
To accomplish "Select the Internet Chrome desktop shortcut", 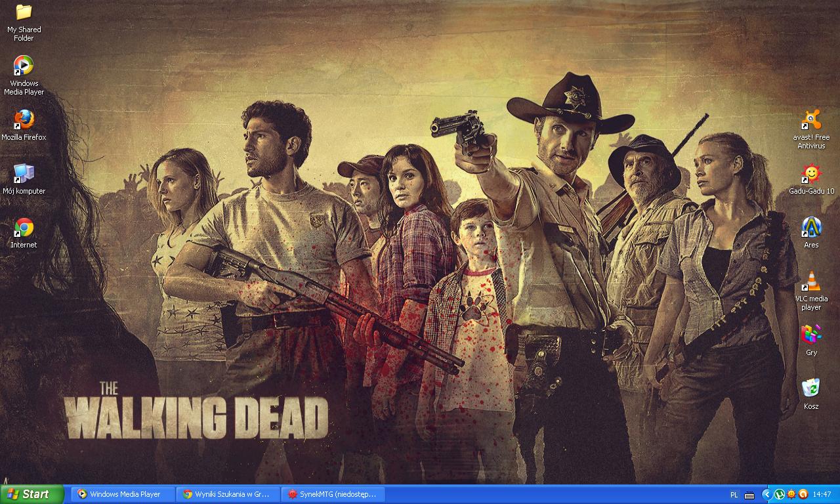I will (24, 232).
